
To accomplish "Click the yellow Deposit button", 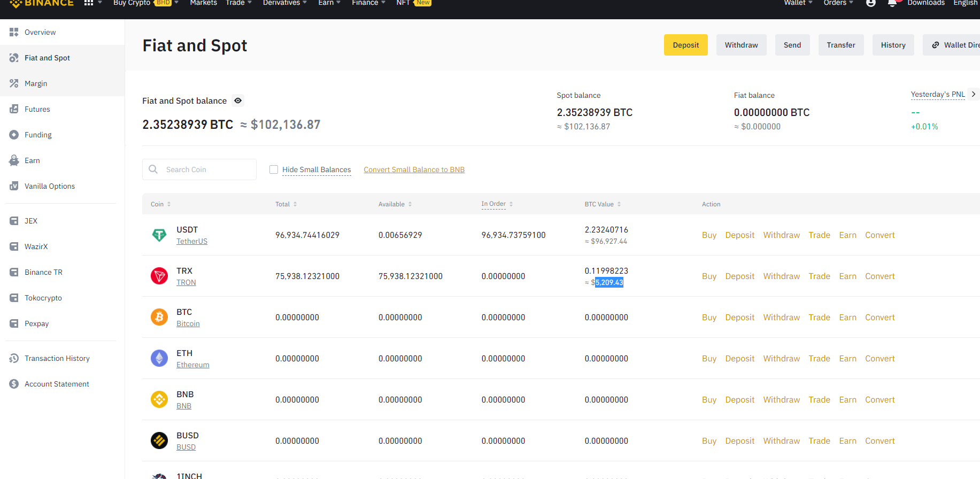I will (685, 45).
